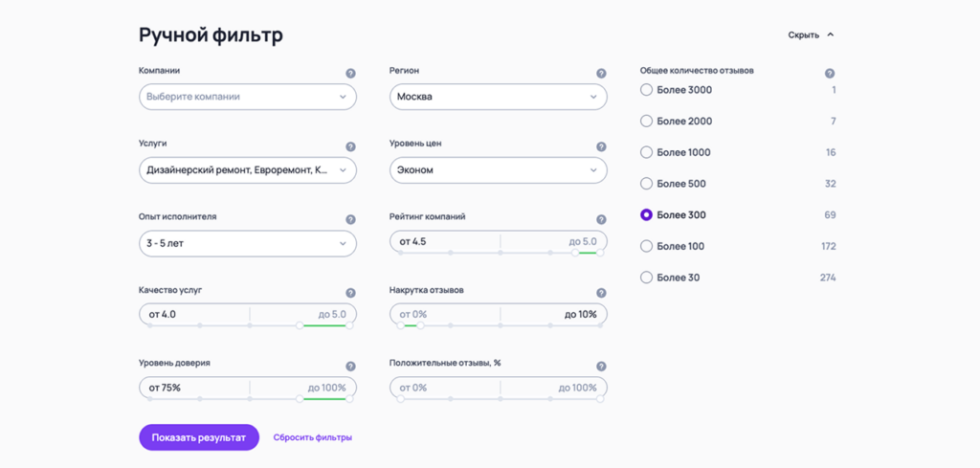Click help icon for Общее количество отзывов
980x468 pixels.
pyautogui.click(x=830, y=73)
